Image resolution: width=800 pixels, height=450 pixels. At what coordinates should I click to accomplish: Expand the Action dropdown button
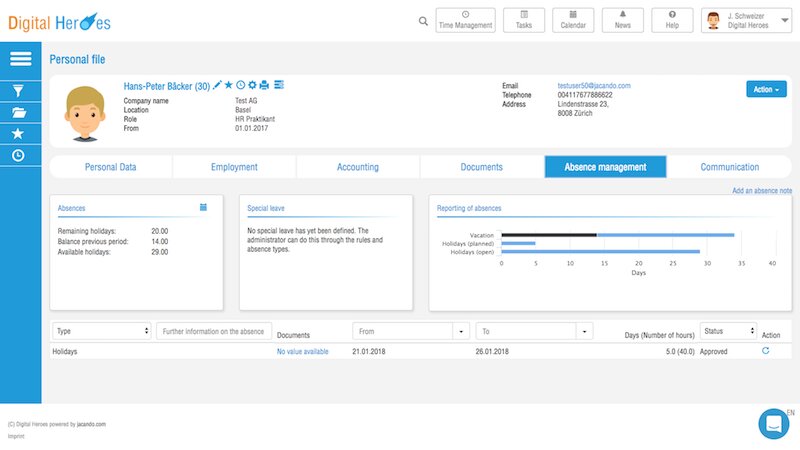pos(765,89)
